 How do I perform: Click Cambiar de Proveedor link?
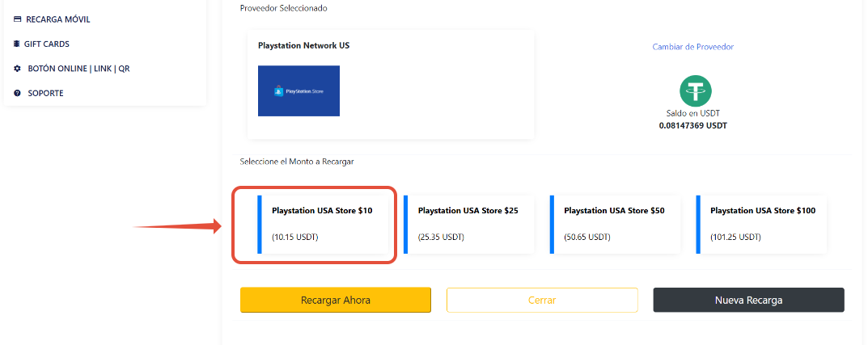pyautogui.click(x=693, y=47)
